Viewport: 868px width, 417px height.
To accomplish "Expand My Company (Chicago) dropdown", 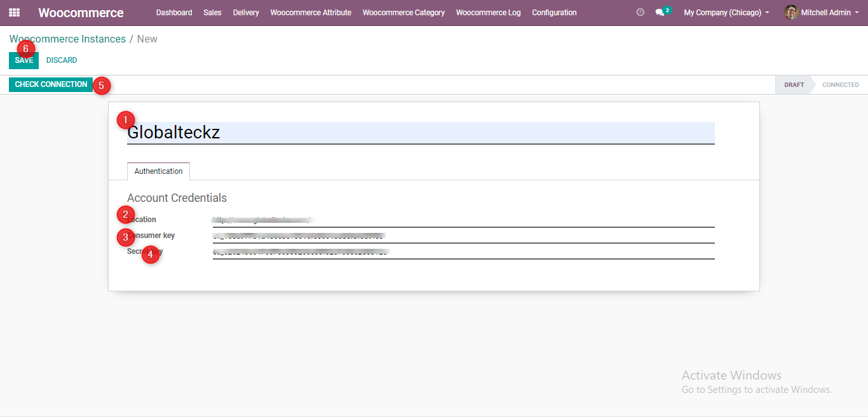I will 726,13.
